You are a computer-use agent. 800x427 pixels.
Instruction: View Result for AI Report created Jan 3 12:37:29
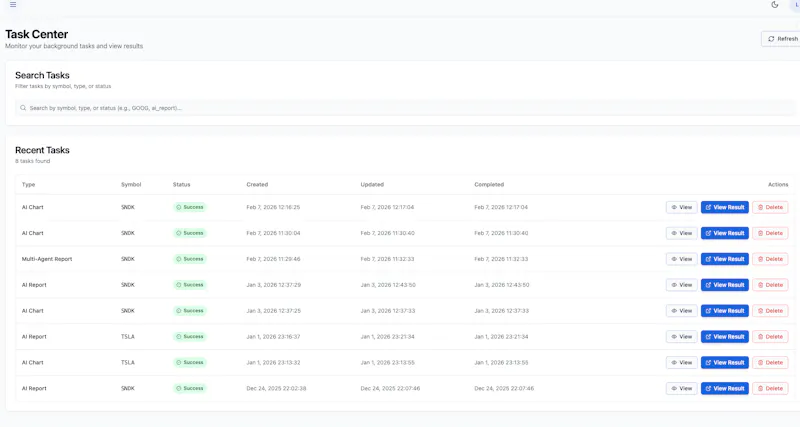(724, 285)
